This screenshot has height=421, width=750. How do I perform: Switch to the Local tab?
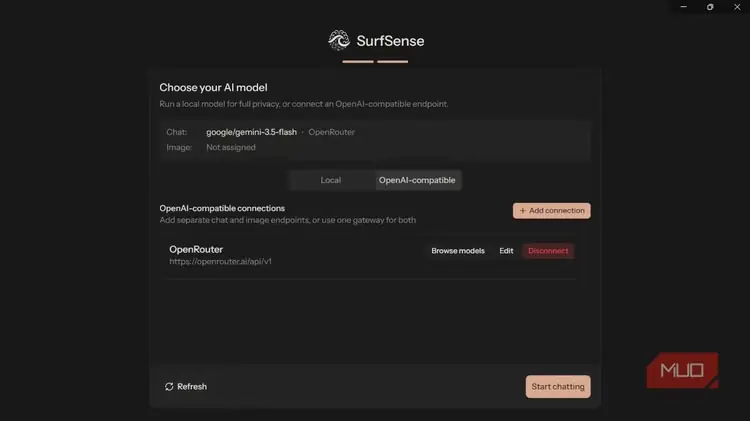click(331, 180)
